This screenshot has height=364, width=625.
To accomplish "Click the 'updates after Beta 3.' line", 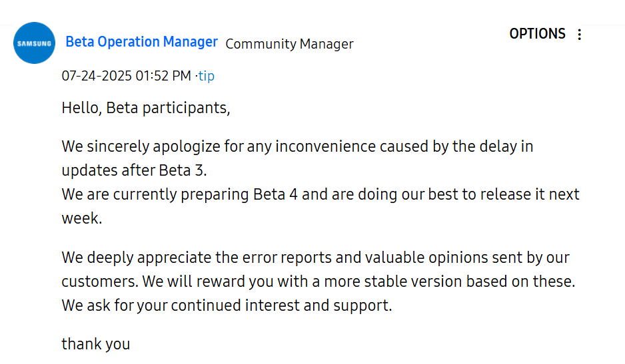I will click(x=135, y=170).
